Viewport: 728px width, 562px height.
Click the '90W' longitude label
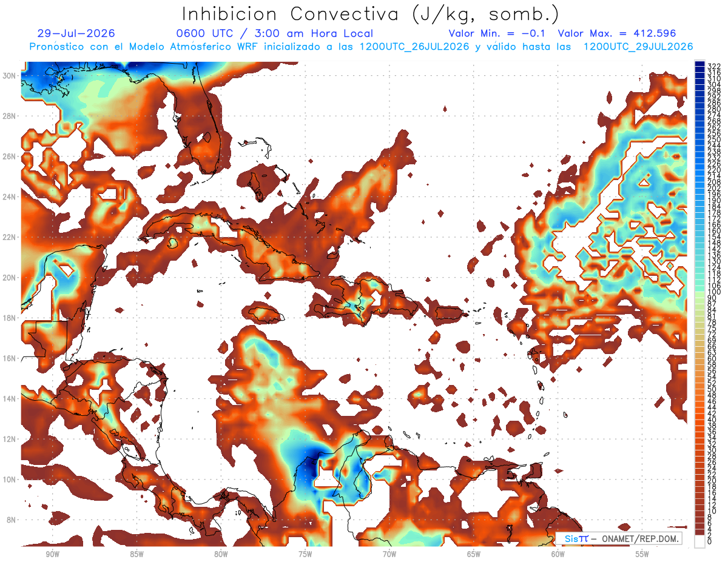click(52, 554)
